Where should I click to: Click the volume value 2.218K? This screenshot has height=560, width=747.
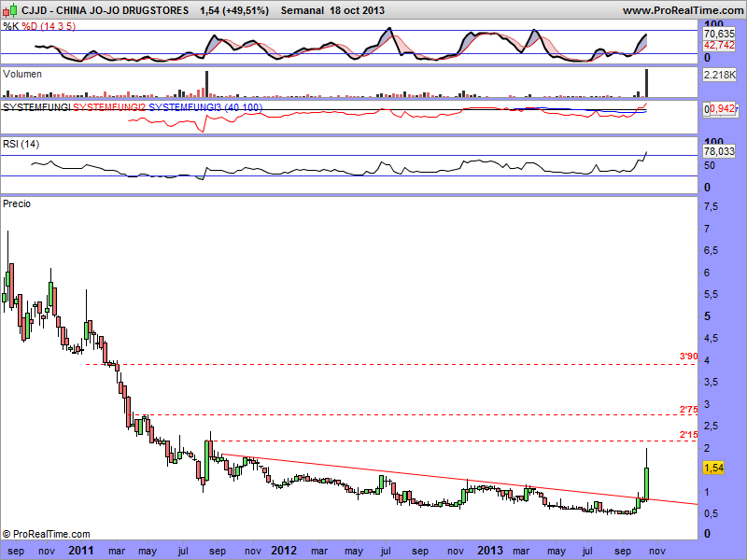(x=719, y=75)
